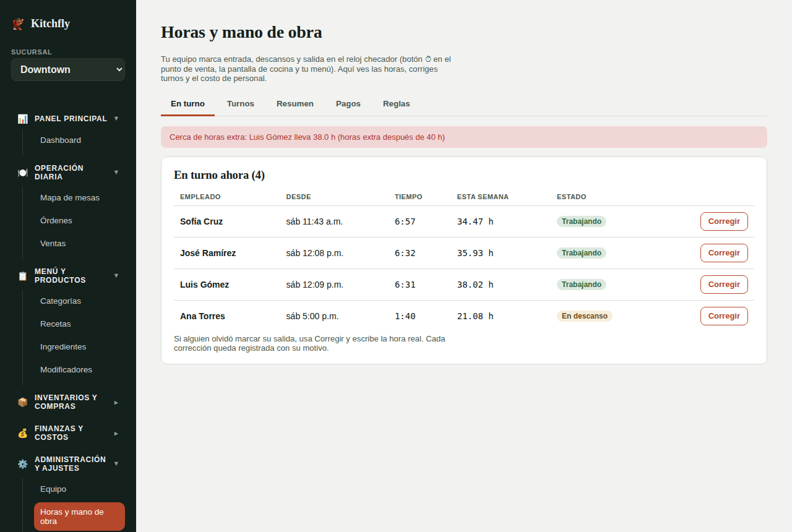The height and width of the screenshot is (532, 792).
Task: Go to Mapa de mesas
Action: click(79, 198)
